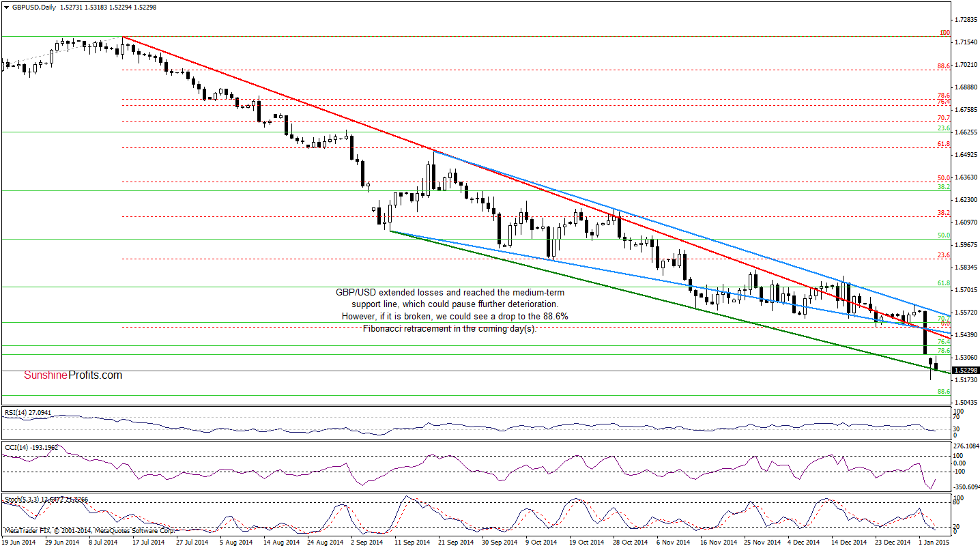Image resolution: width=980 pixels, height=548 pixels.
Task: Click the 1.66255 price axis label
Action: coord(966,132)
